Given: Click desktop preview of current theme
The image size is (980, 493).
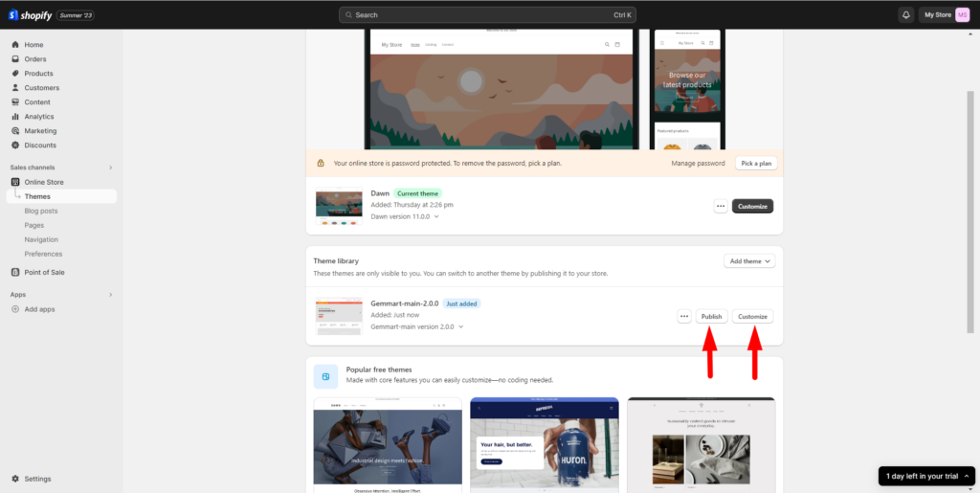Looking at the screenshot, I should tap(501, 89).
